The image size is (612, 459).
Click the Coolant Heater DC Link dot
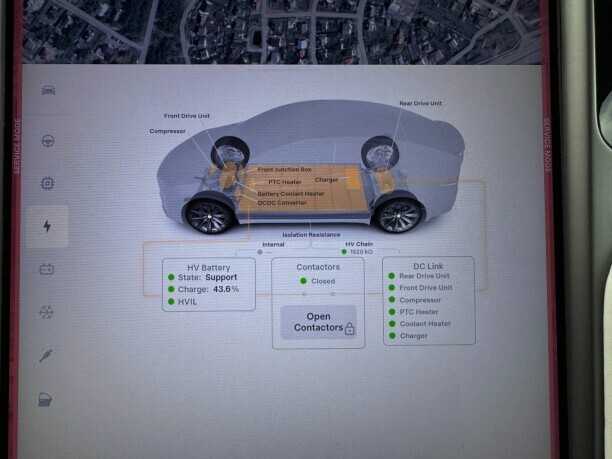click(x=392, y=324)
